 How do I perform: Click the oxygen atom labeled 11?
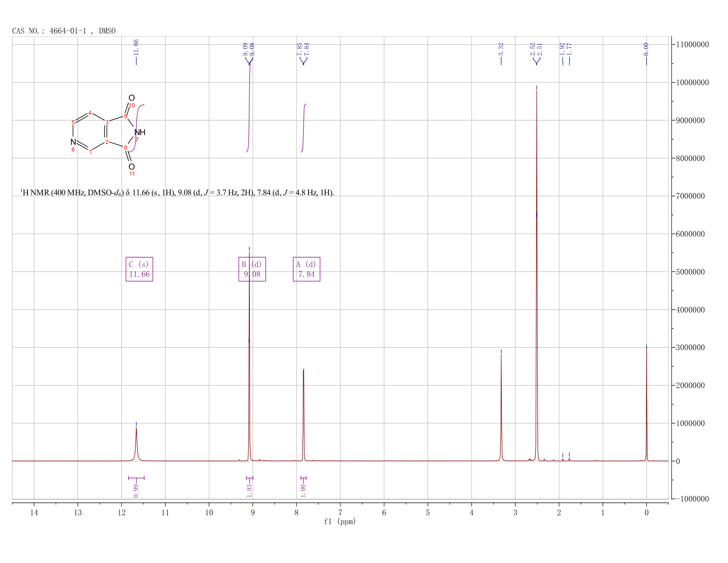pos(131,167)
